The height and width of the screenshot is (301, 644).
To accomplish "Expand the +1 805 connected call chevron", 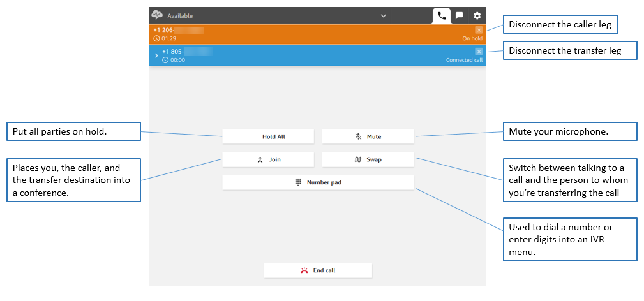I will coord(156,55).
